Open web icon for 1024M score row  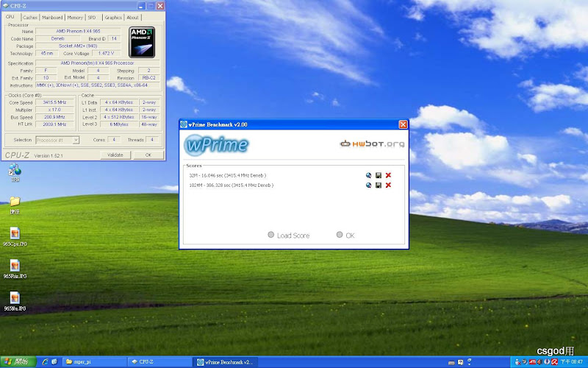368,185
